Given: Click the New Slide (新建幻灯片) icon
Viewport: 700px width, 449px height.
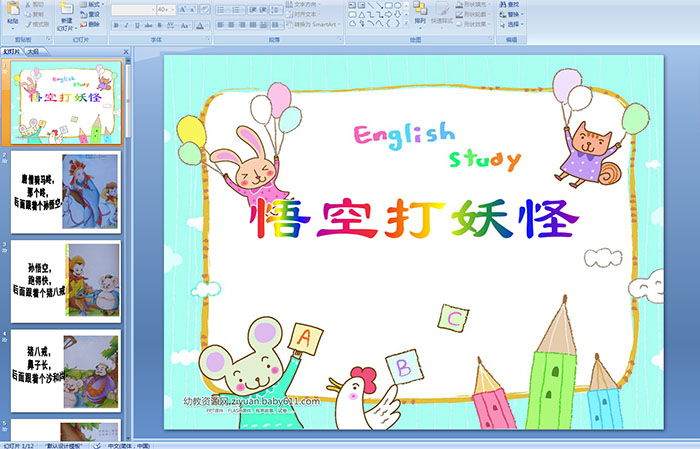Looking at the screenshot, I should (67, 10).
